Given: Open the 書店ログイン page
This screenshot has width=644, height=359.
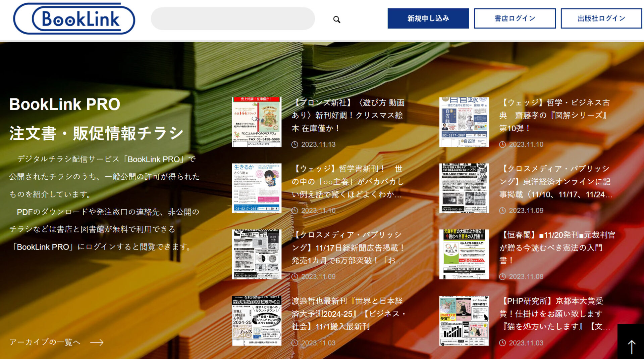Looking at the screenshot, I should click(x=515, y=18).
